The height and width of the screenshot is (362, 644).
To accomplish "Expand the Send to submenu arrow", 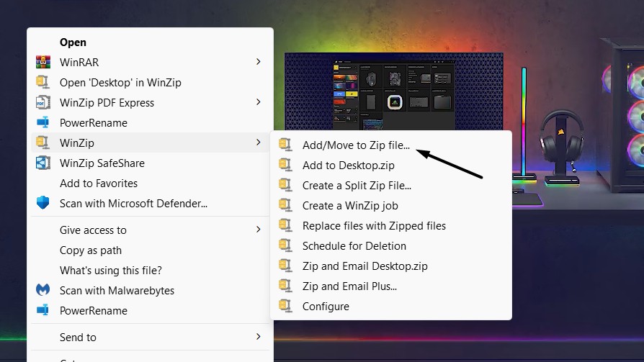I will (259, 337).
